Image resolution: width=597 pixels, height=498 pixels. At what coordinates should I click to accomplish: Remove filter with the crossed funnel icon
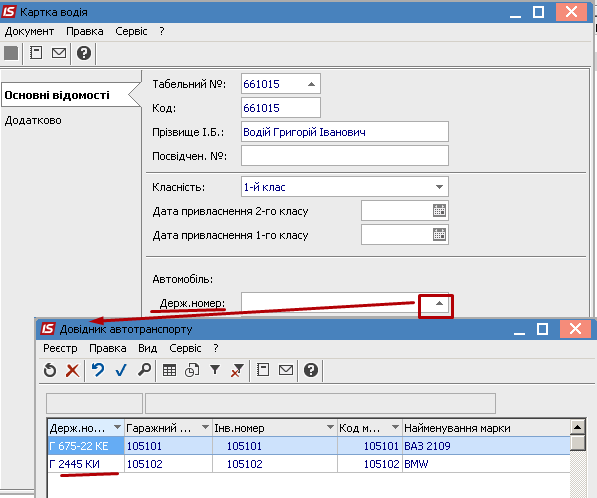(x=237, y=370)
